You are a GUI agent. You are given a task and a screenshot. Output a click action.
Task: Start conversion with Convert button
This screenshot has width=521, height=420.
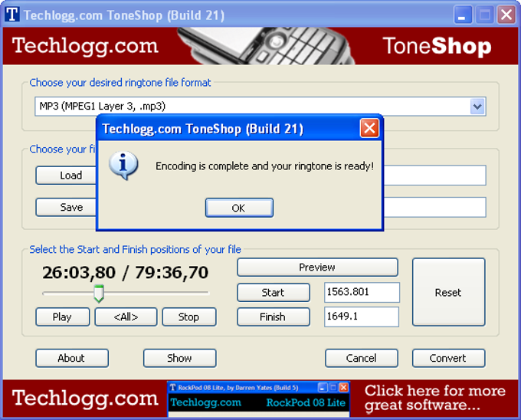tap(448, 358)
